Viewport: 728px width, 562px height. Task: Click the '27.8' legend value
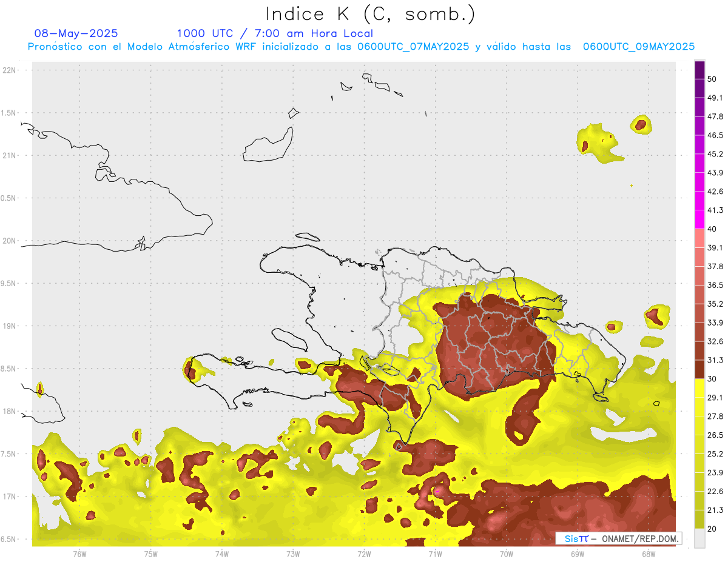click(715, 416)
